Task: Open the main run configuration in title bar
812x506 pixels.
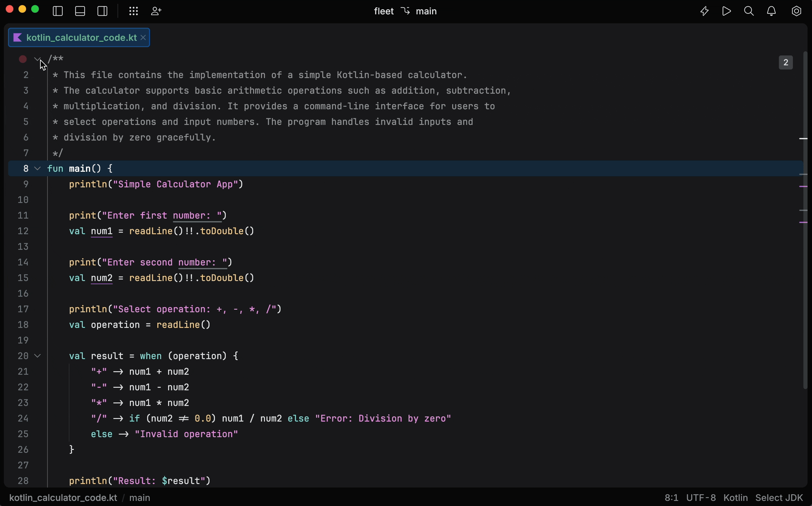Action: [x=426, y=11]
